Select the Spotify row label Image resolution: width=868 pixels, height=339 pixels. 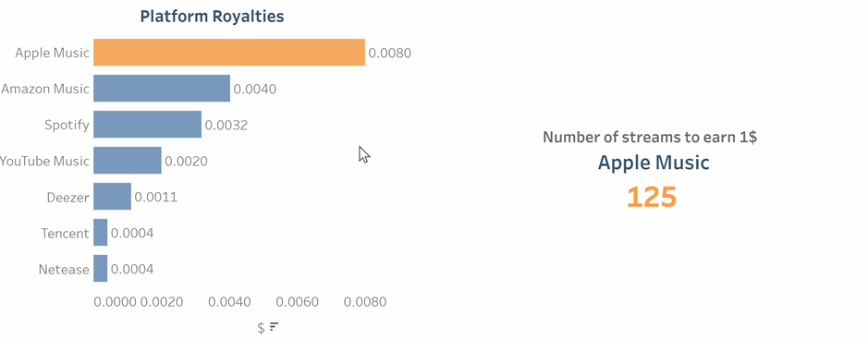67,125
